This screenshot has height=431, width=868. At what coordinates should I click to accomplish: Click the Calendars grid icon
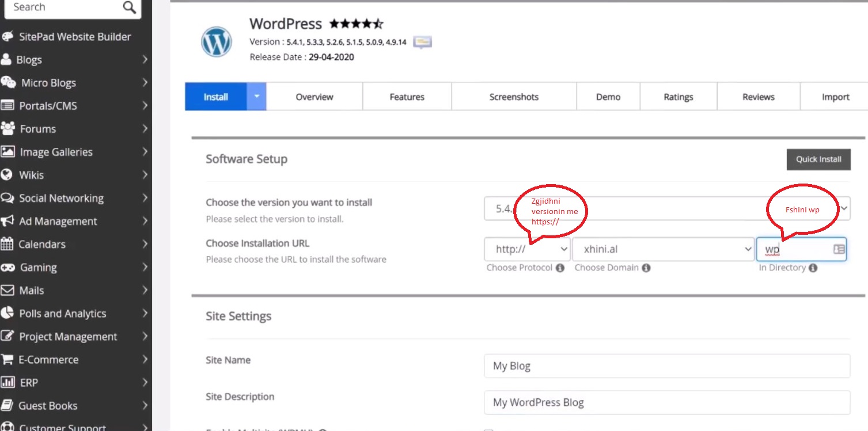point(7,243)
